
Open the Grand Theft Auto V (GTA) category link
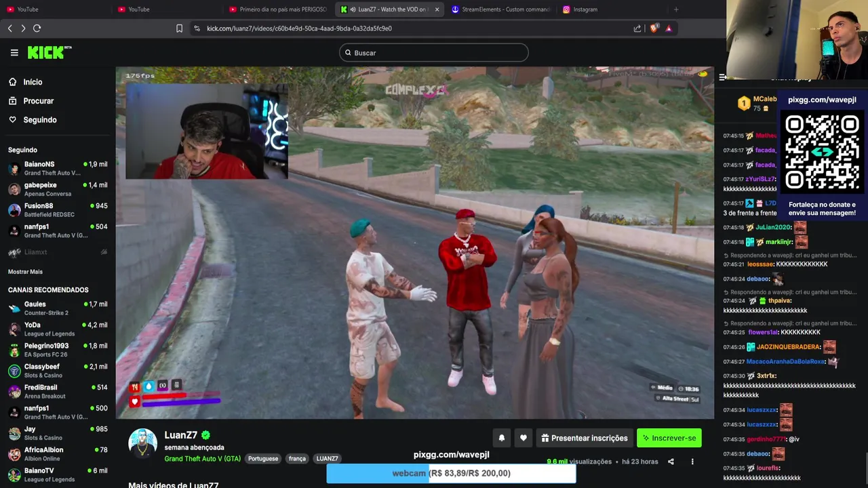point(203,459)
